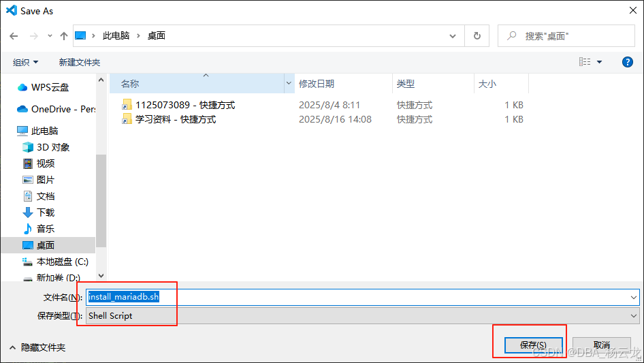This screenshot has width=644, height=363.
Task: Open the 保存类型 Shell Script combo box
Action: click(363, 316)
